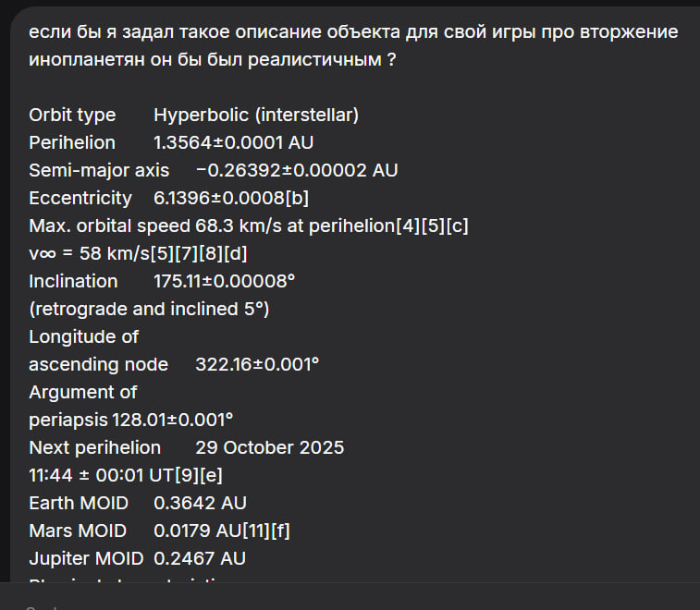Image resolution: width=700 pixels, height=610 pixels.
Task: Click the "29 October 2025" perihelion date
Action: point(269,447)
